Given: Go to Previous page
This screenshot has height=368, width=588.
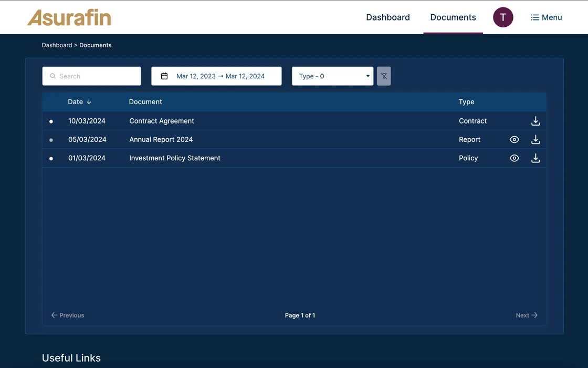Looking at the screenshot, I should pyautogui.click(x=68, y=315).
